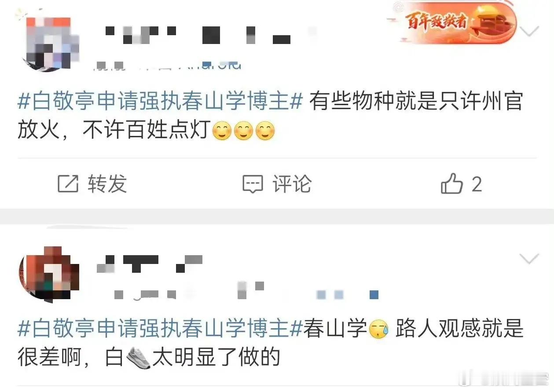Tap the repost (转发) share icon
This screenshot has width=554, height=392.
click(68, 184)
